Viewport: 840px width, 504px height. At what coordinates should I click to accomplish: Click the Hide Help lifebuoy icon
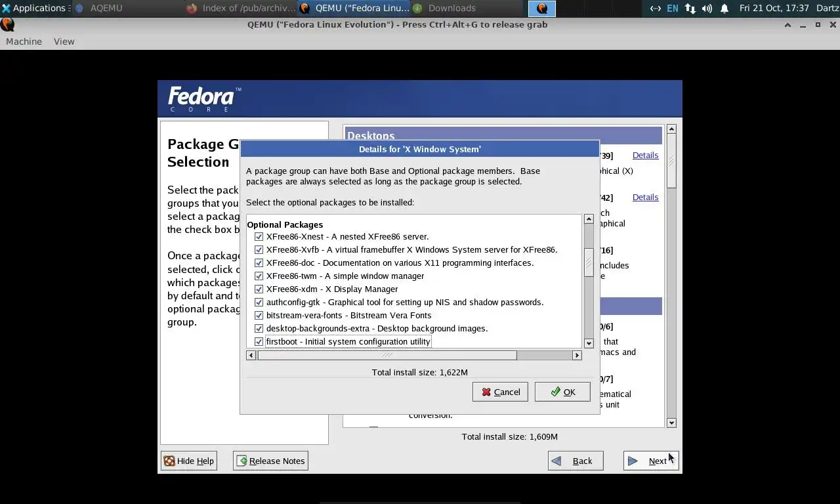point(169,461)
